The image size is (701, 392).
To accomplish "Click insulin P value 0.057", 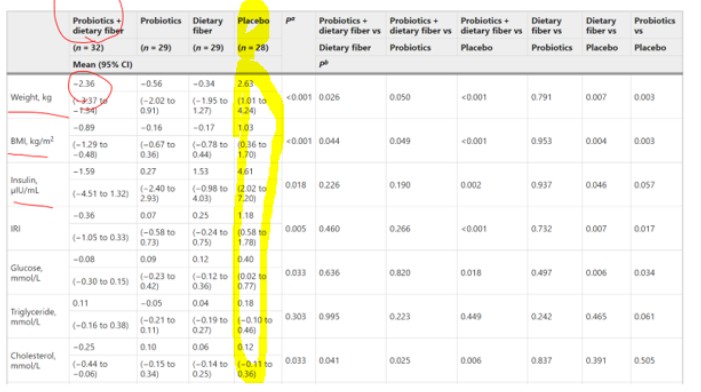I will point(644,185).
